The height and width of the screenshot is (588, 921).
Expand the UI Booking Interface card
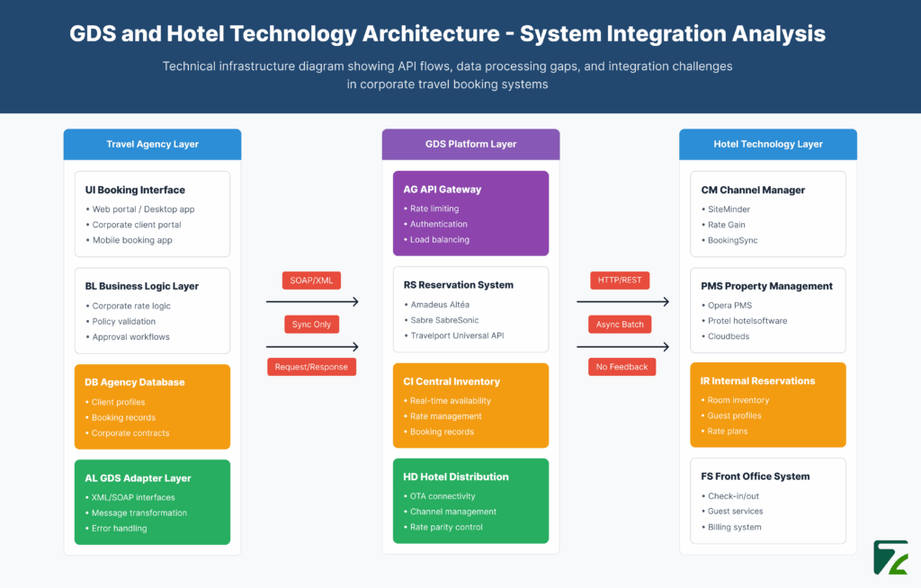pyautogui.click(x=152, y=214)
